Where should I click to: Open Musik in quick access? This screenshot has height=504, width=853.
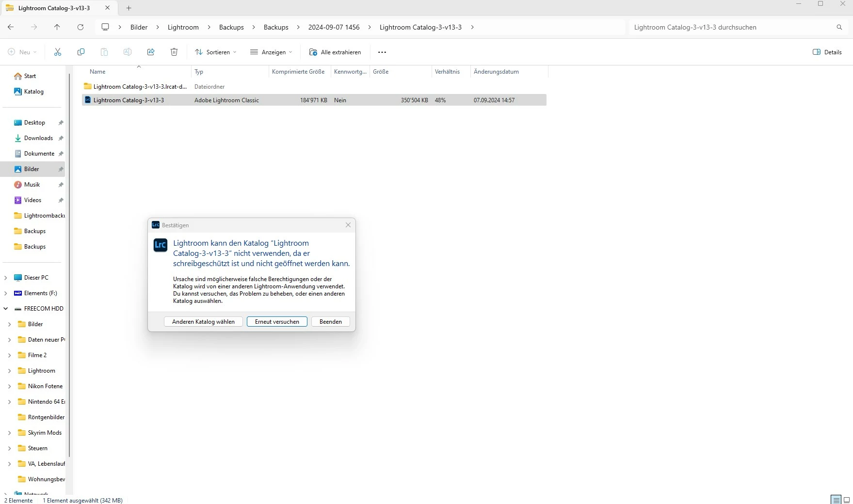coord(32,185)
